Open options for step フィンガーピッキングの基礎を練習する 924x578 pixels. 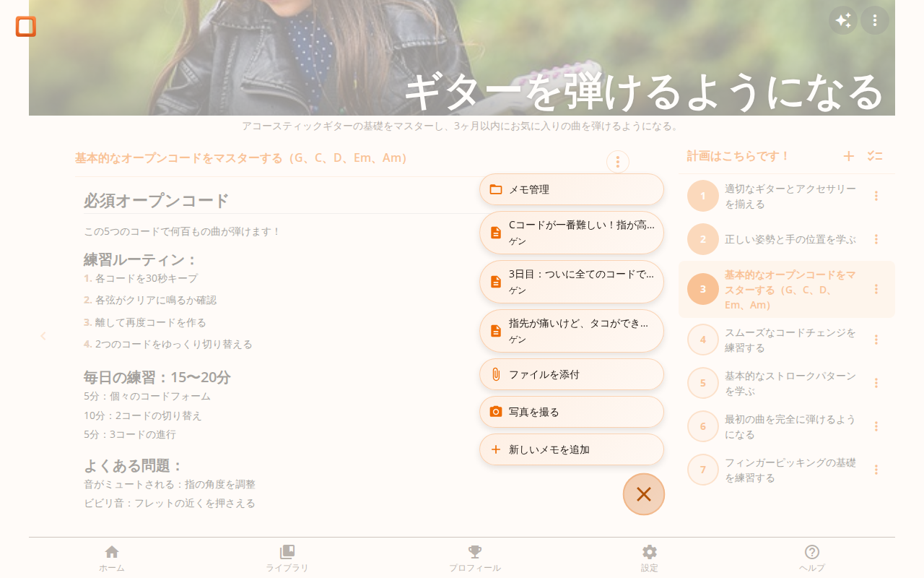coord(876,470)
